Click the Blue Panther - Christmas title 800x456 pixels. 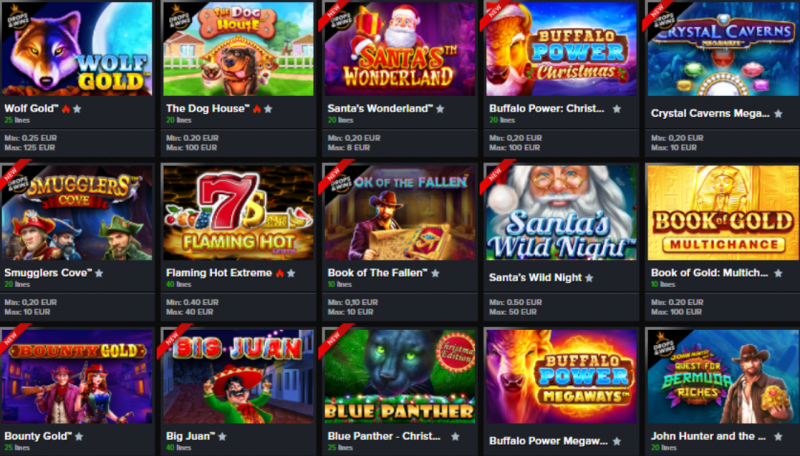(x=384, y=437)
